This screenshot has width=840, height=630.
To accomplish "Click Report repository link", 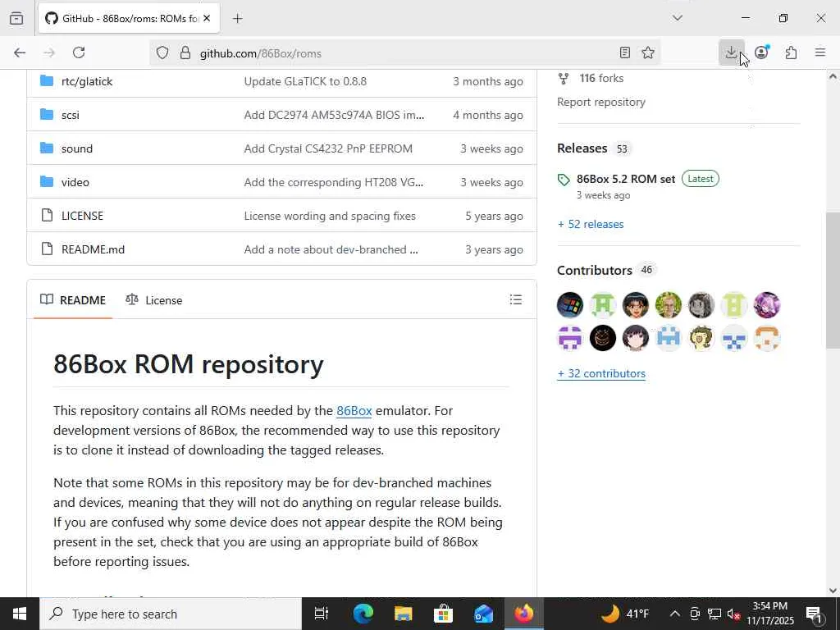I will (600, 102).
